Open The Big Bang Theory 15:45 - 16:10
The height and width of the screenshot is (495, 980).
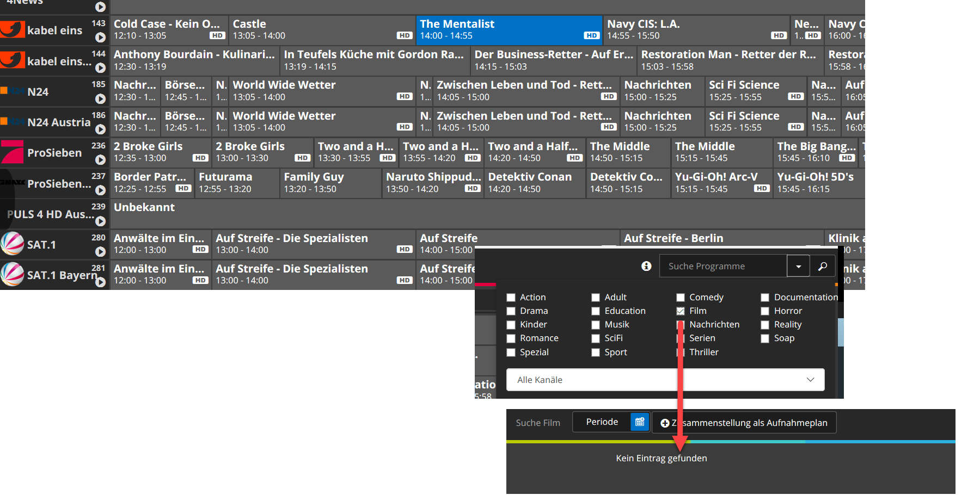pos(816,152)
